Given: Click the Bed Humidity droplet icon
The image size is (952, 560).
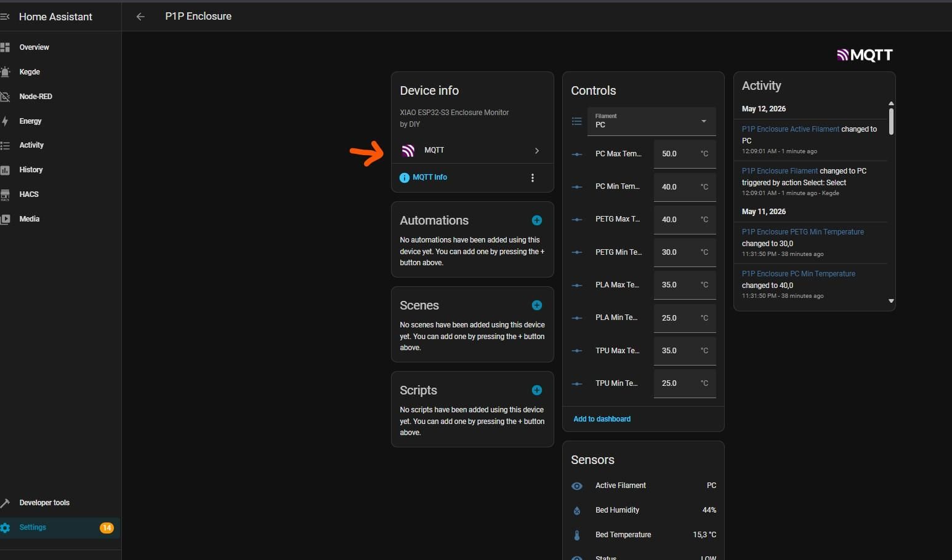Looking at the screenshot, I should tap(577, 511).
